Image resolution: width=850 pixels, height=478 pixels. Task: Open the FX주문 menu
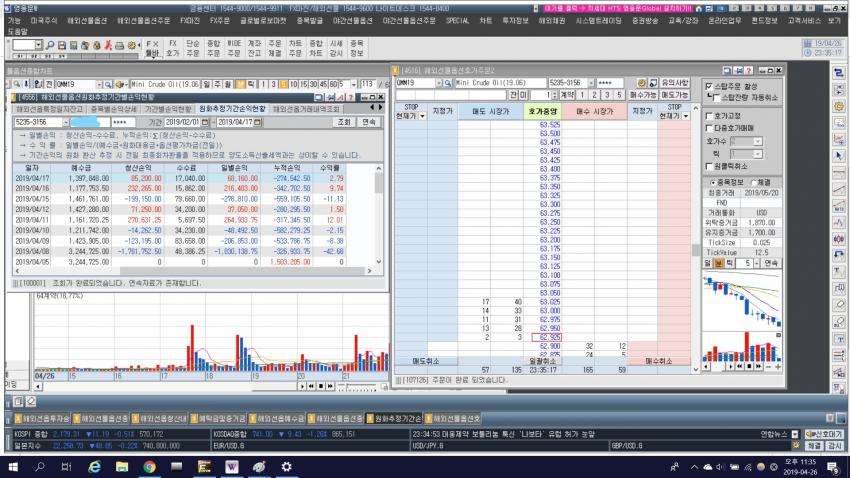point(220,21)
